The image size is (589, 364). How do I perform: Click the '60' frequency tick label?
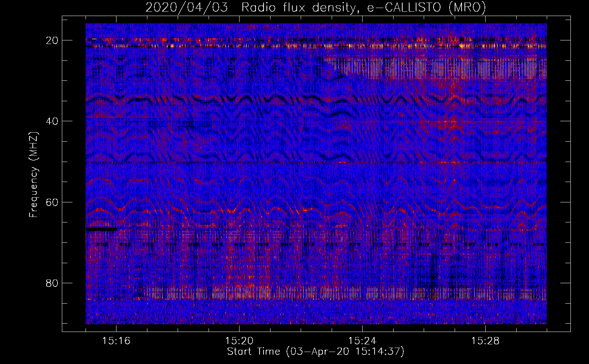tap(52, 202)
